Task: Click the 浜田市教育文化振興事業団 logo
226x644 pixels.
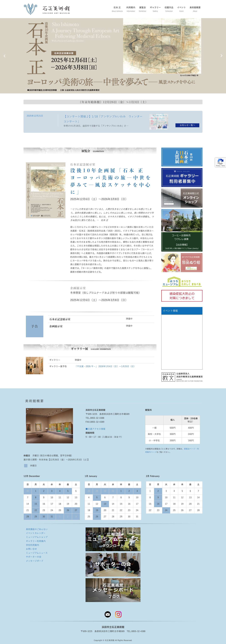Action: (182, 377)
